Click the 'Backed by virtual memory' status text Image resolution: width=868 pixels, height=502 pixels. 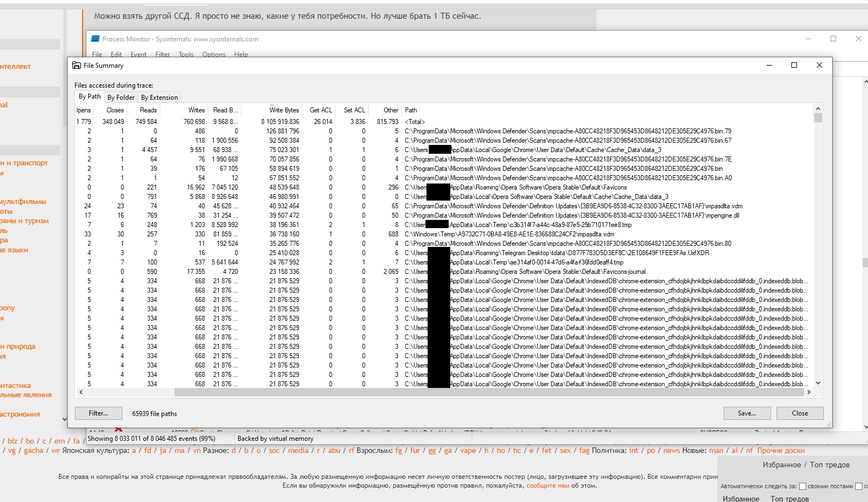point(276,439)
